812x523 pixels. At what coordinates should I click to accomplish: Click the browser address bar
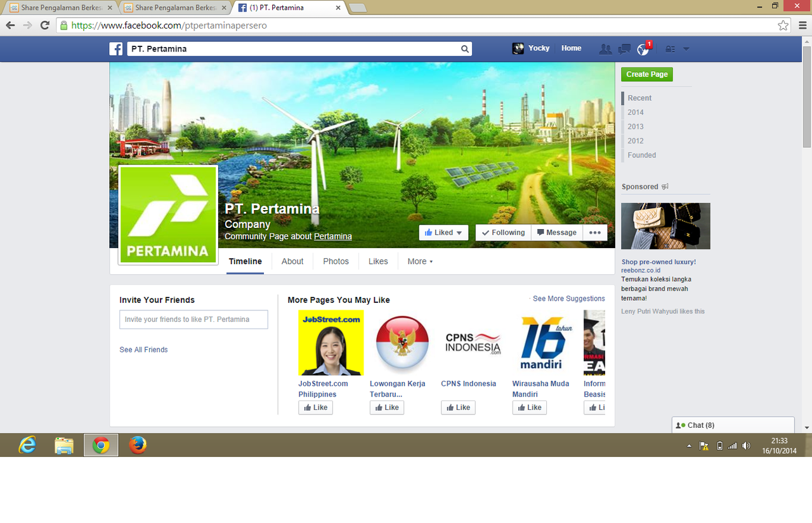click(423, 25)
